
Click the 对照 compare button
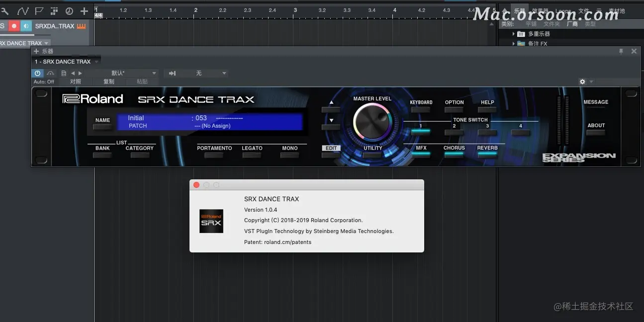pyautogui.click(x=76, y=81)
